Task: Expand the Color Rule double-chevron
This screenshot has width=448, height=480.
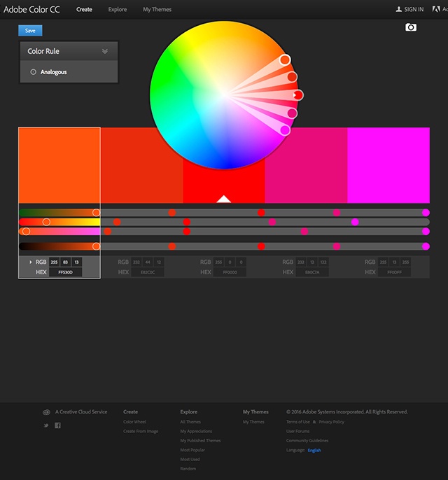Action: (105, 51)
